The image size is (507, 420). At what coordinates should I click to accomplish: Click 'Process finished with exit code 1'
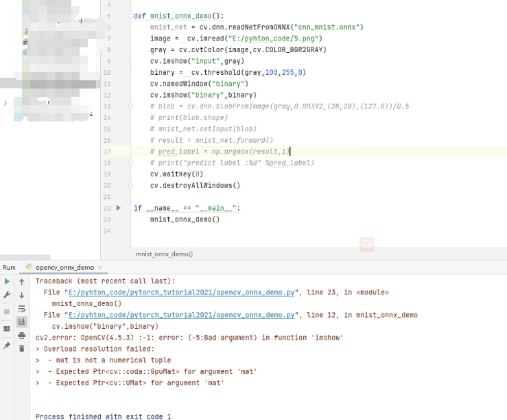[x=104, y=417]
